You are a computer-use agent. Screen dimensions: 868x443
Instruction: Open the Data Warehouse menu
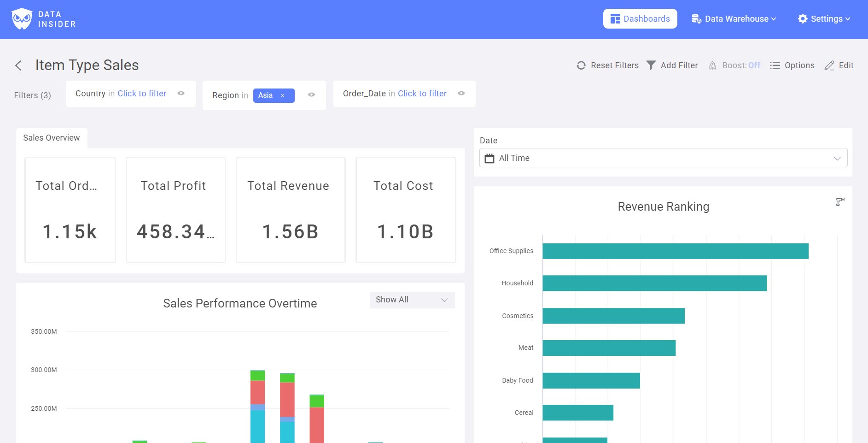[734, 19]
